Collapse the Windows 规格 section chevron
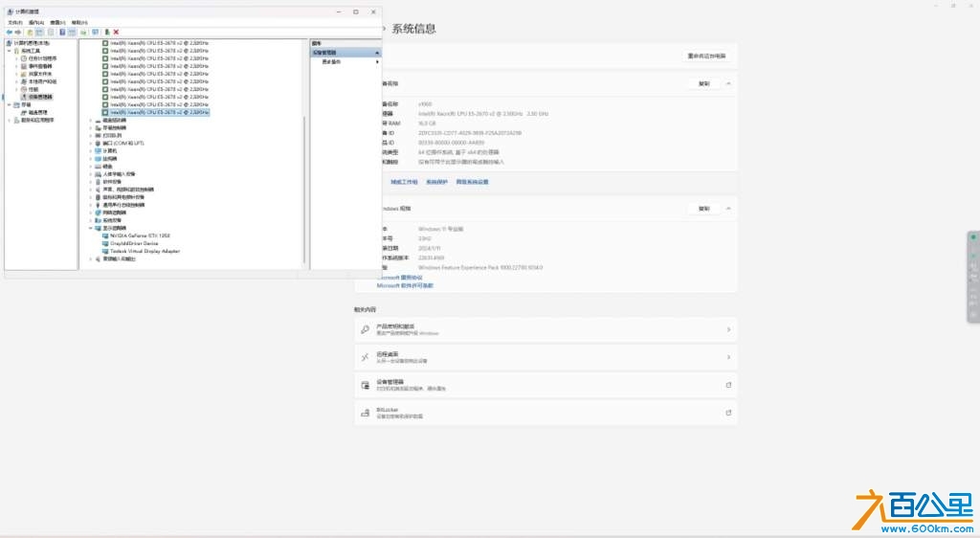 point(728,209)
